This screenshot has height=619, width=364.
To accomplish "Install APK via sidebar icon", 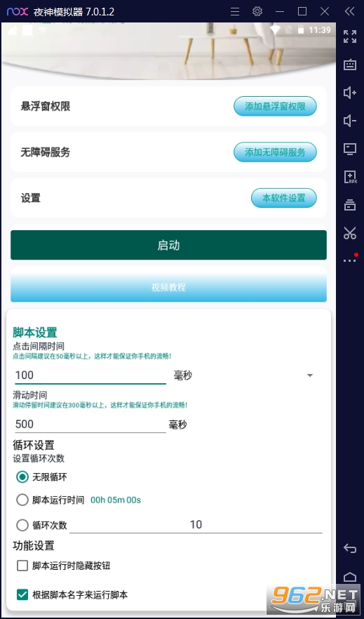I will pos(350,177).
